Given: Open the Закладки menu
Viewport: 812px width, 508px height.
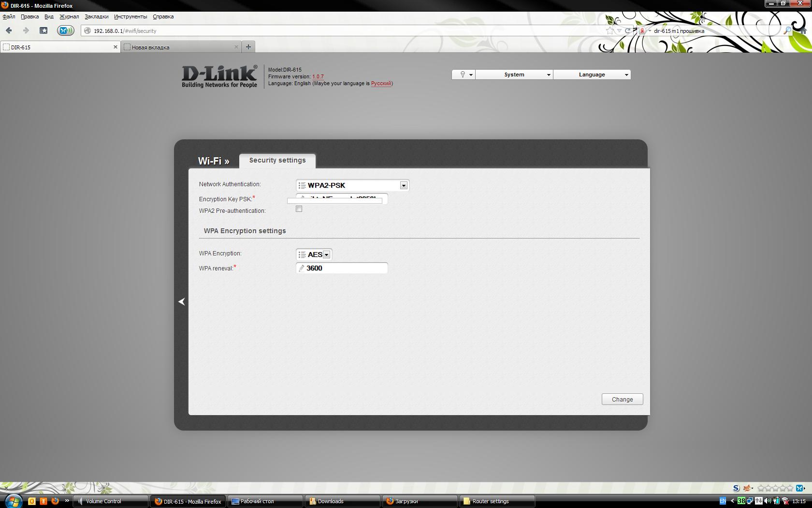Looking at the screenshot, I should coord(96,16).
